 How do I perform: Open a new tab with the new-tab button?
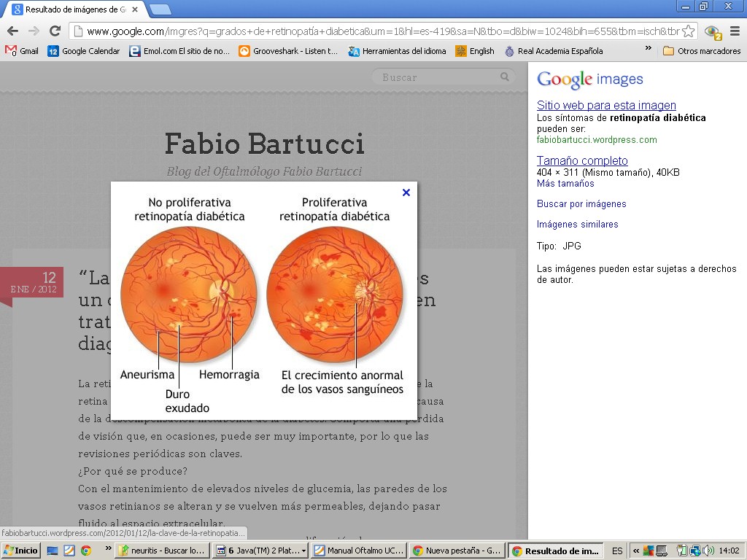tap(160, 9)
